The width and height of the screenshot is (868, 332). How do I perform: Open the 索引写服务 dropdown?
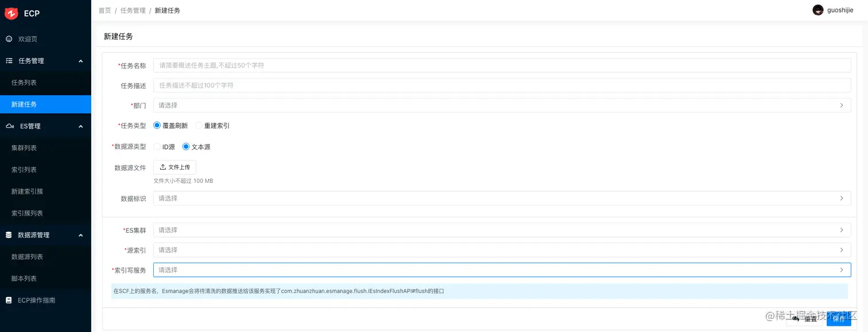point(502,270)
